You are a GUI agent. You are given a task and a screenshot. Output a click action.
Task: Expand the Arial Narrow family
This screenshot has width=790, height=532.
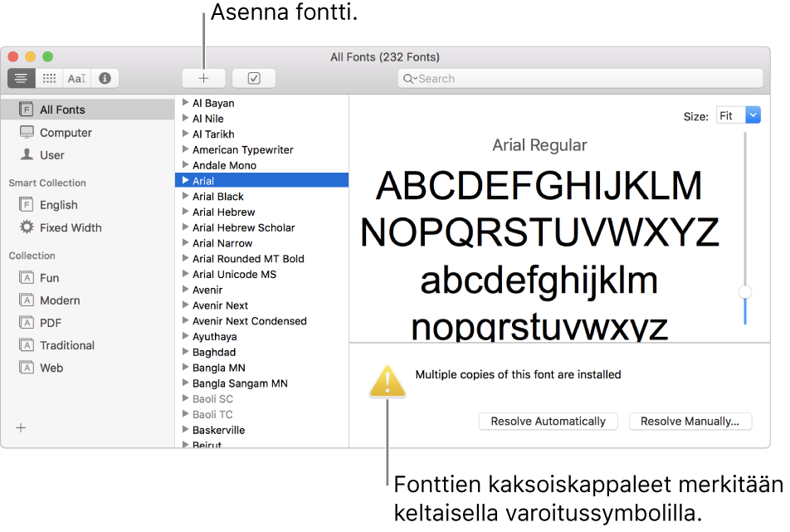185,243
